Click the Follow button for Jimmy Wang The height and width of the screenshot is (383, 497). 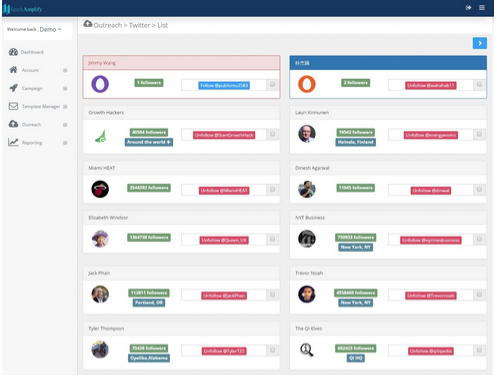[x=224, y=85]
